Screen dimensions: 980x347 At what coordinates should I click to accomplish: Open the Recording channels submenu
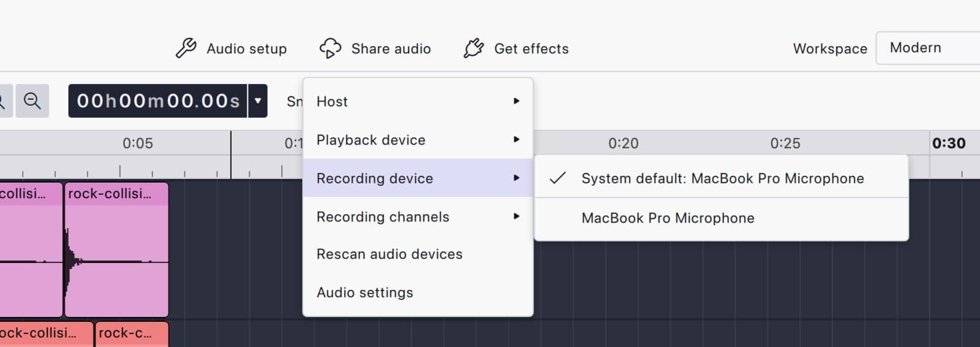(418, 216)
